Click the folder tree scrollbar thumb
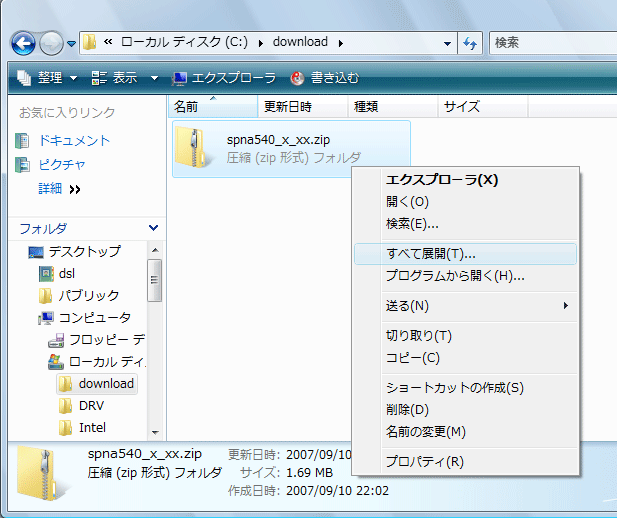 tap(154, 280)
